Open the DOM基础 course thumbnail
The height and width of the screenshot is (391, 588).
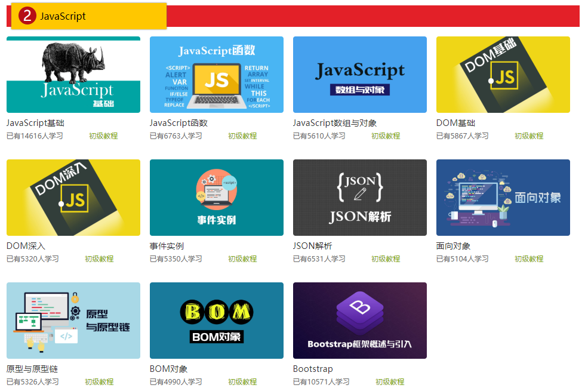503,75
